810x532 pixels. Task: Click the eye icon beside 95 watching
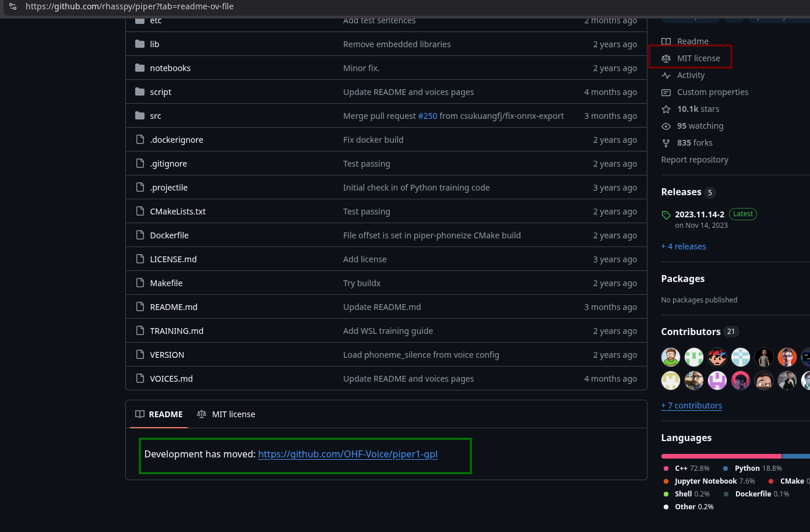[666, 126]
